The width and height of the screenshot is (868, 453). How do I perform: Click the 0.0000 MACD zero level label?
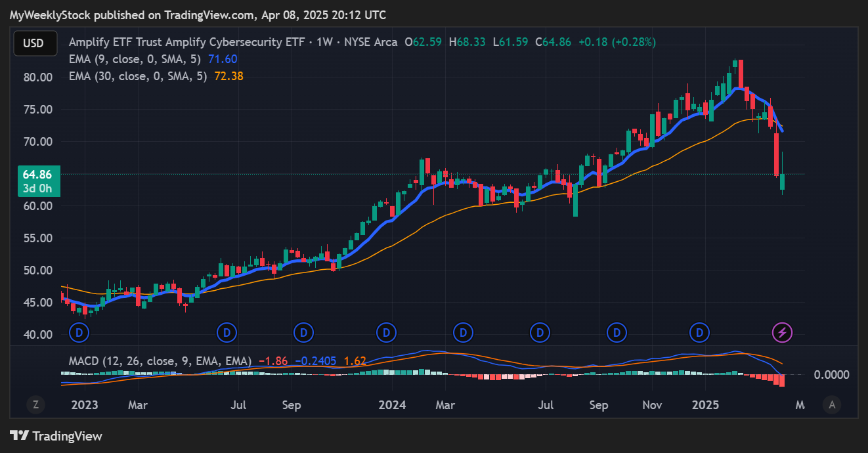click(x=831, y=375)
